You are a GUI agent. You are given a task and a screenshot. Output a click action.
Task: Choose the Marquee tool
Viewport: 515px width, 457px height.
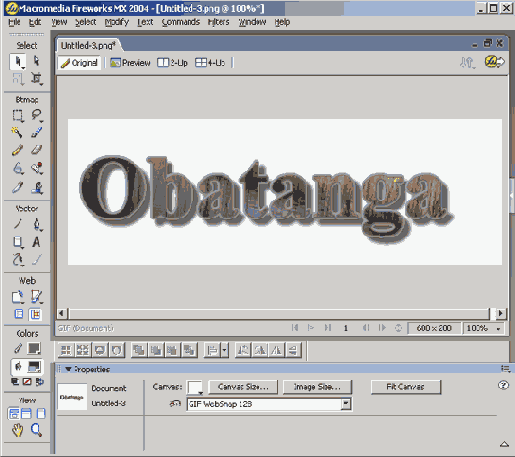(x=18, y=115)
